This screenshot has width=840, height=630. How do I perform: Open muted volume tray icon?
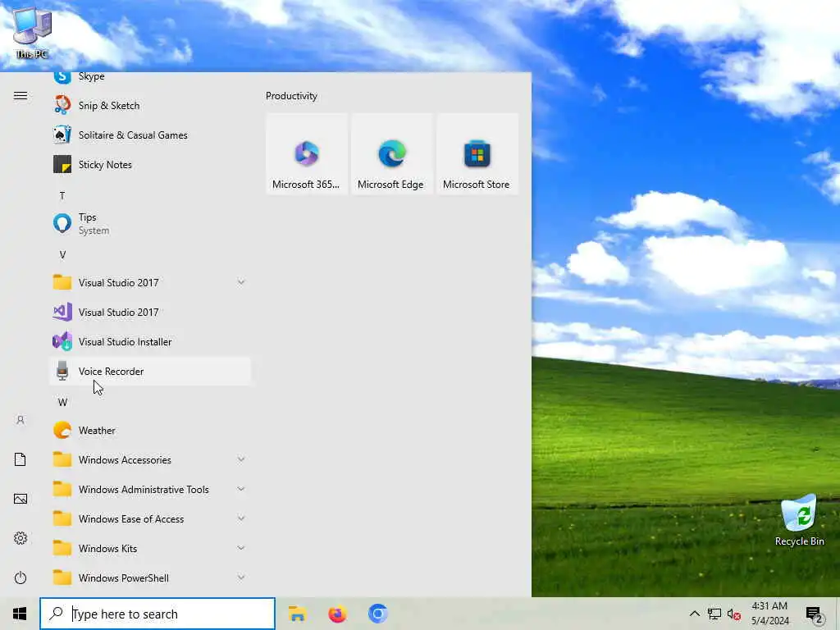(734, 614)
